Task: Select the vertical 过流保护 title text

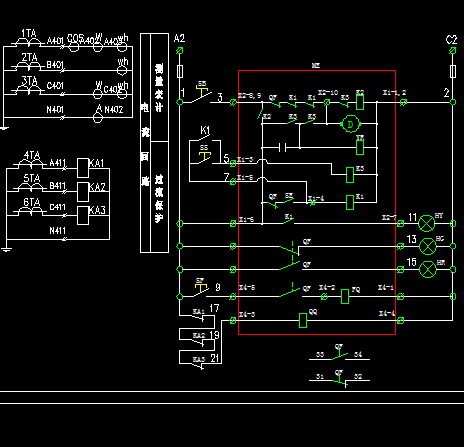Action: click(x=159, y=198)
